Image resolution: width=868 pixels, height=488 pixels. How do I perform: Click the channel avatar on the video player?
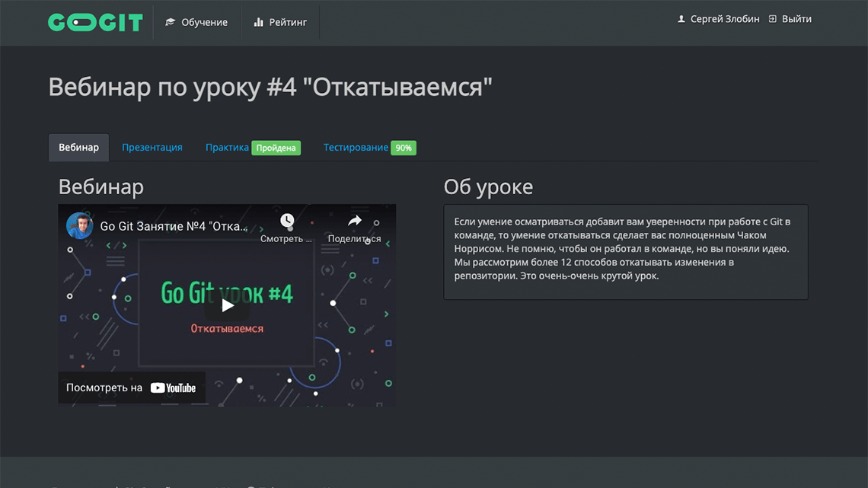point(79,225)
